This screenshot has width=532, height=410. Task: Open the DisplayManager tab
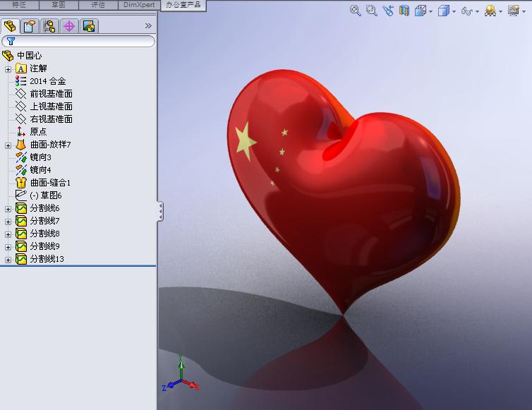pos(89,26)
